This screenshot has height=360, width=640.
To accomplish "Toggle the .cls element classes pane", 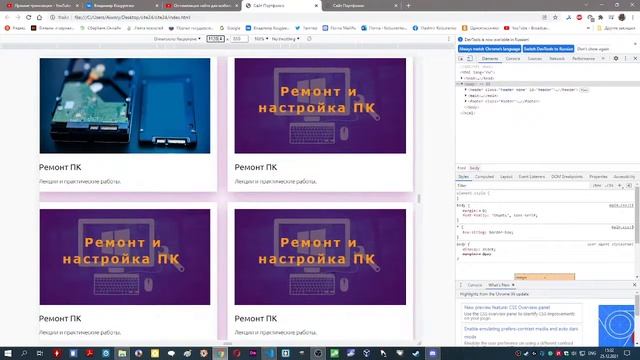I will [x=609, y=186].
